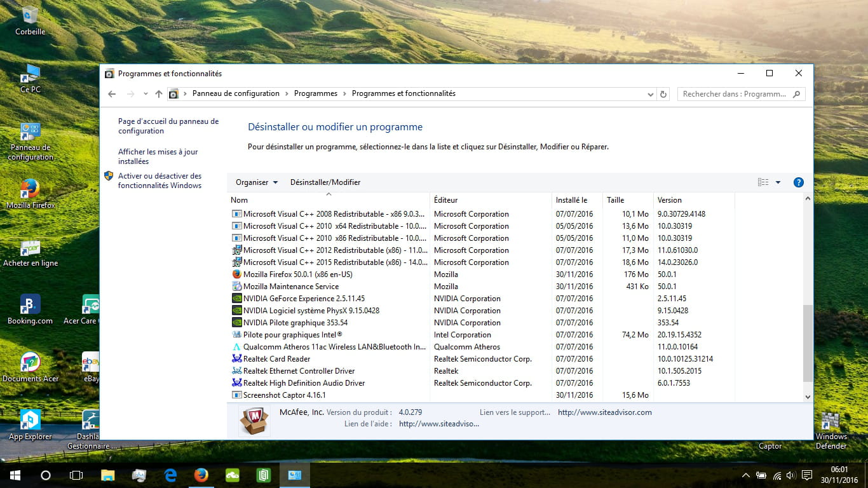Click Programmes in the breadcrumb path
The width and height of the screenshot is (868, 488).
coord(316,93)
